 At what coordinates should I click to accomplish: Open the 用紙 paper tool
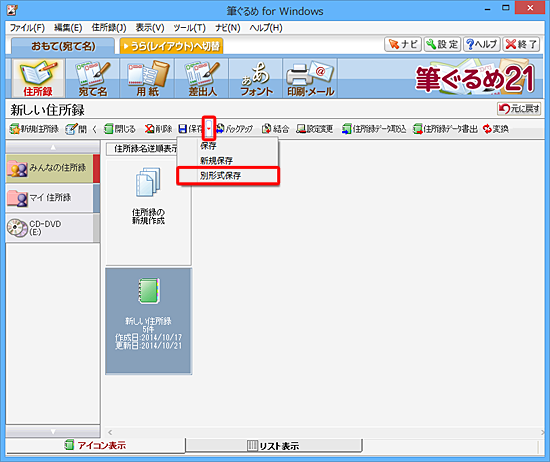tap(147, 78)
